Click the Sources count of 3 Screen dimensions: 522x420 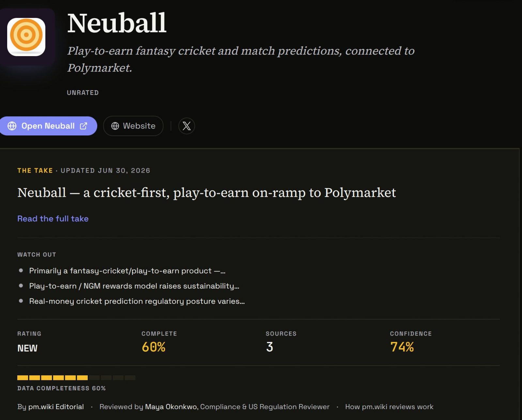(269, 347)
